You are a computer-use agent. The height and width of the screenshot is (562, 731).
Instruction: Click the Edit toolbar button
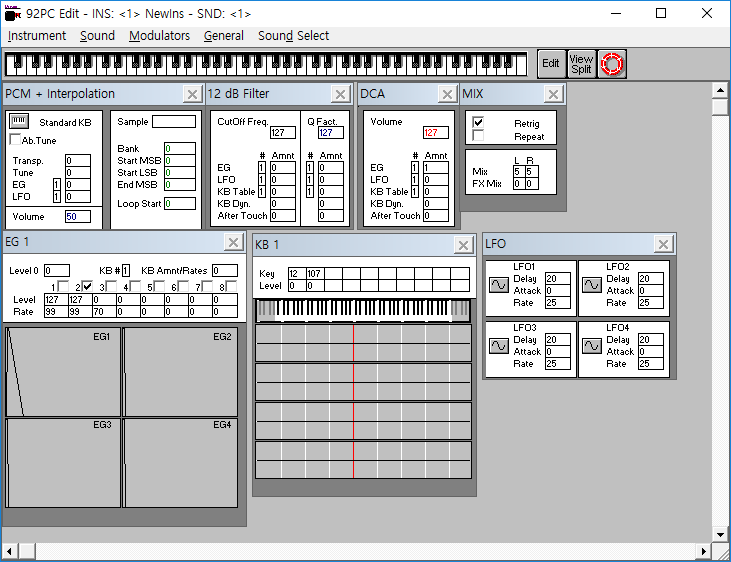pos(551,63)
